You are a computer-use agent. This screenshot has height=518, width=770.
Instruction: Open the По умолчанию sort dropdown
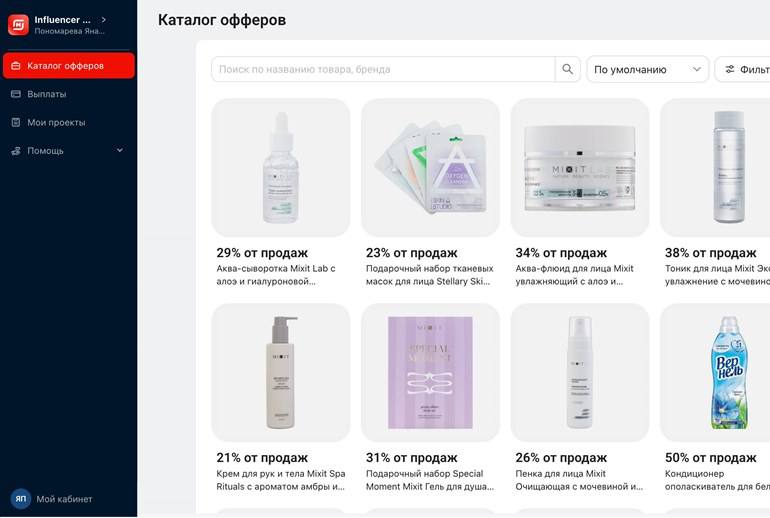[x=647, y=69]
